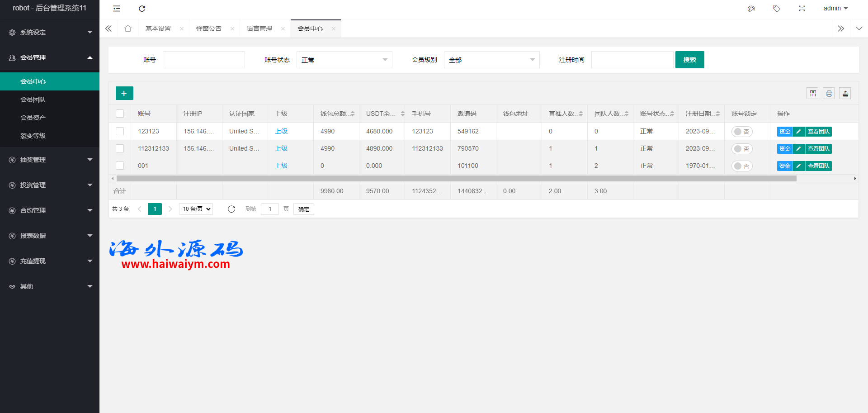868x413 pixels.
Task: Click the sidebar collapse menu icon
Action: coord(117,9)
